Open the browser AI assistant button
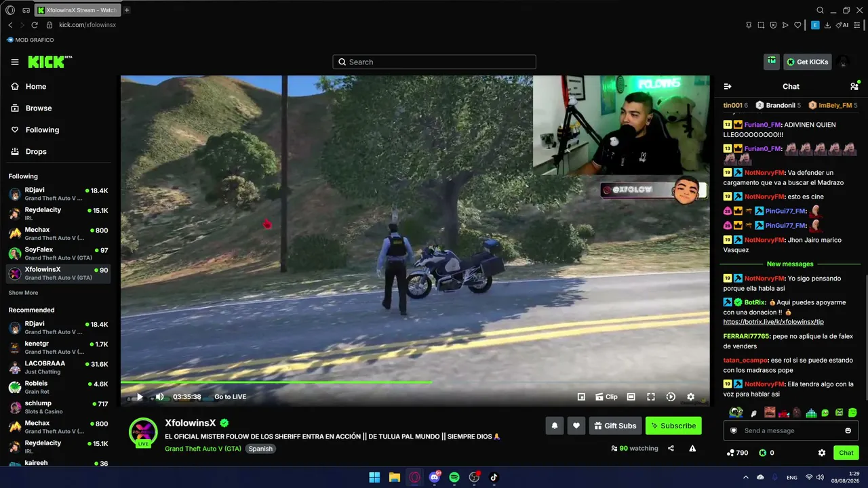Viewport: 868px width, 488px height. 843,25
